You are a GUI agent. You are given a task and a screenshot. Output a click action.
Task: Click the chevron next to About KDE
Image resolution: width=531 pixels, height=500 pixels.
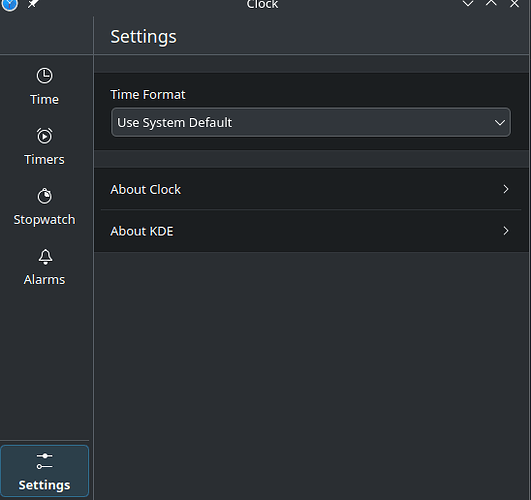506,231
